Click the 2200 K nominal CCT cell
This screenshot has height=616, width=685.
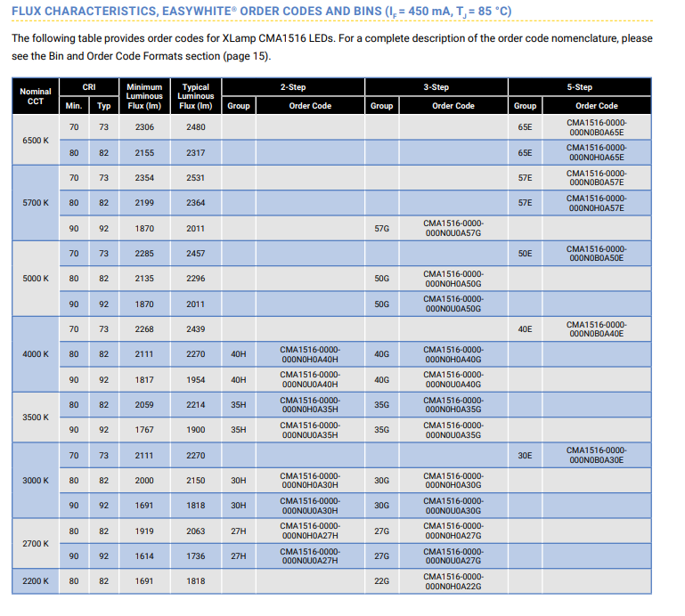(x=36, y=581)
